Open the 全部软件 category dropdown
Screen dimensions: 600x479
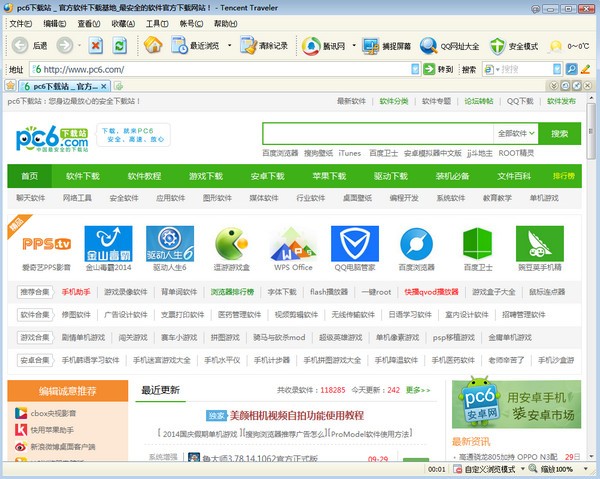pyautogui.click(x=516, y=134)
